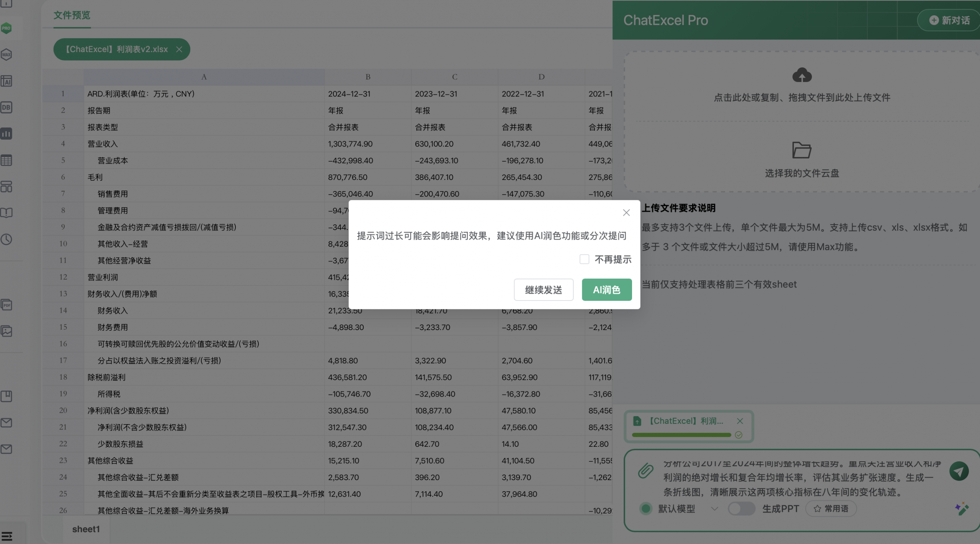The width and height of the screenshot is (980, 544).
Task: Open the AI tool icon in the left sidebar
Action: tap(6, 81)
